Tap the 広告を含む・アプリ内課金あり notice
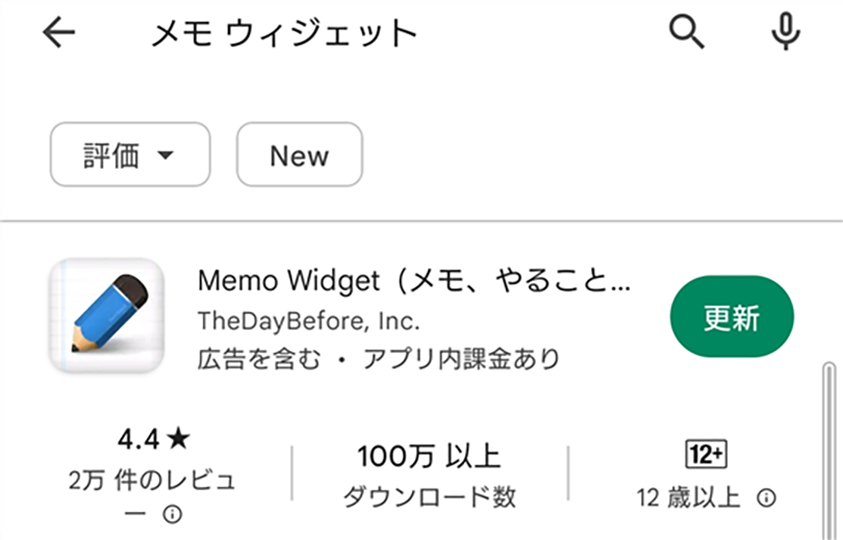 pos(378,359)
